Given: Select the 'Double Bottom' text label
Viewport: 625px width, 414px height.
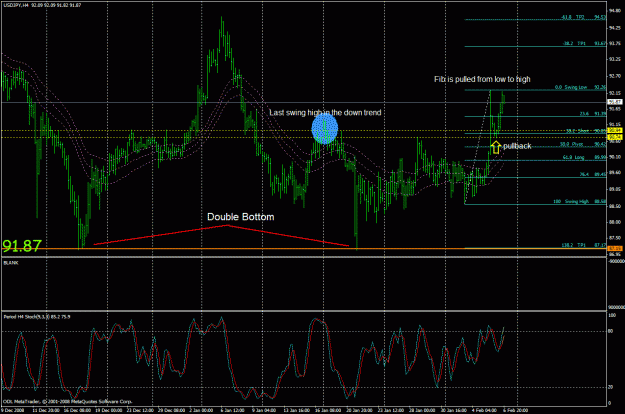Looking at the screenshot, I should [x=241, y=217].
